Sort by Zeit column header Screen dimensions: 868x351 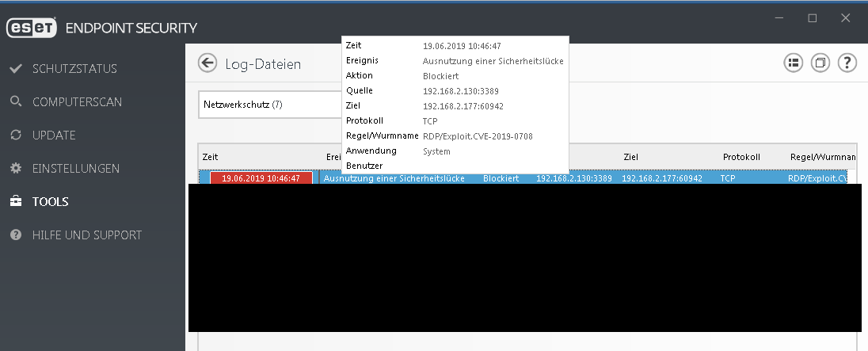pyautogui.click(x=211, y=157)
